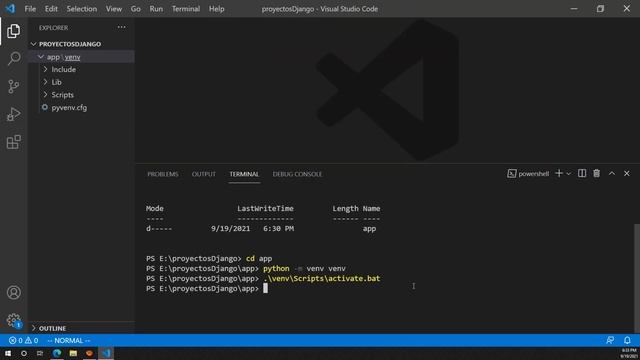Switch to the Debug Console tab
This screenshot has width=640, height=360.
[297, 174]
